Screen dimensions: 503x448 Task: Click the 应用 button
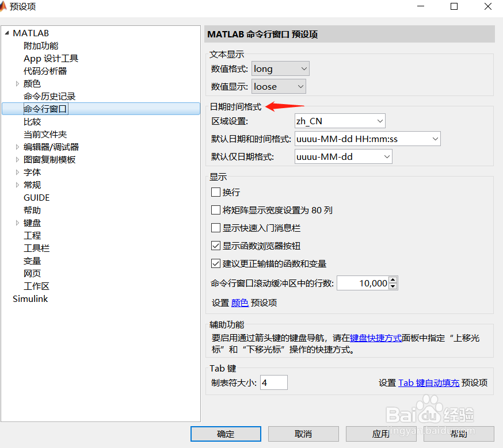click(x=381, y=434)
